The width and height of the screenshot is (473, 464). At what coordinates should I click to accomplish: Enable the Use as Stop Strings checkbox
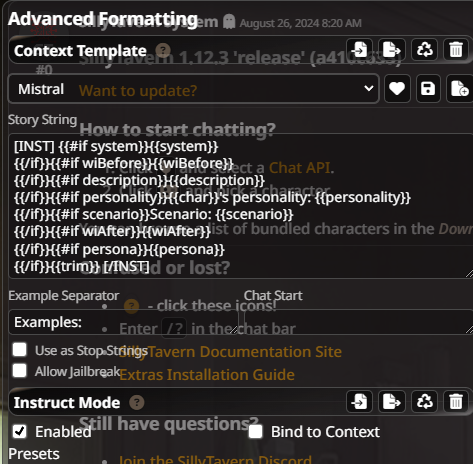tap(20, 350)
